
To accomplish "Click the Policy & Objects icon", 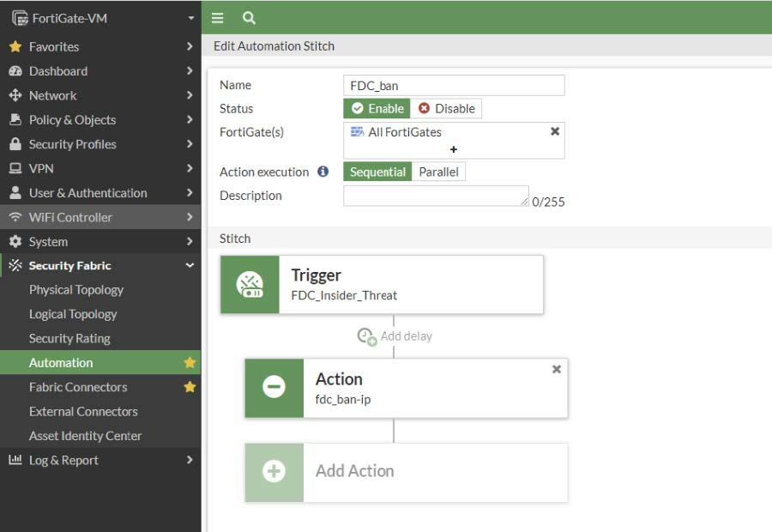I will [x=15, y=120].
